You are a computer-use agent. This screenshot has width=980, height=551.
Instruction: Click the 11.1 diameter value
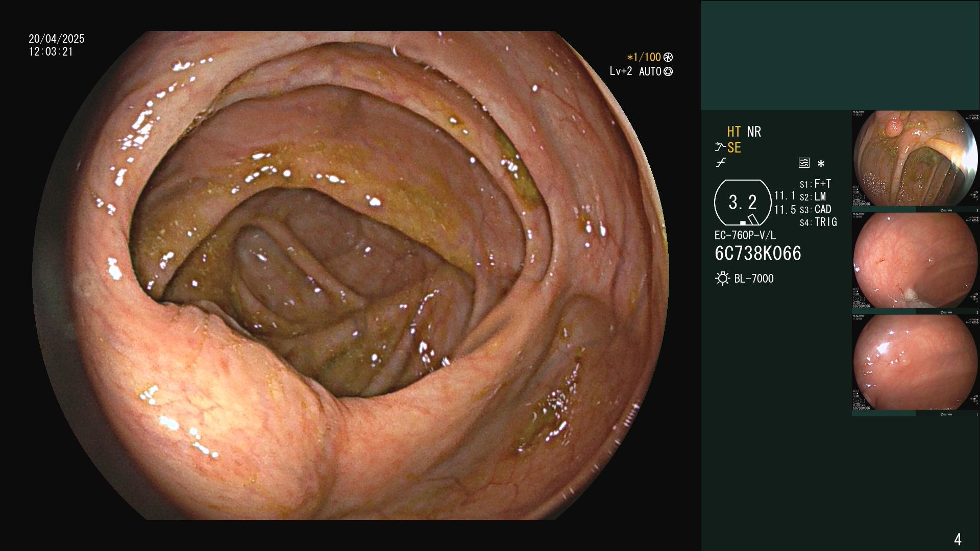(x=785, y=195)
